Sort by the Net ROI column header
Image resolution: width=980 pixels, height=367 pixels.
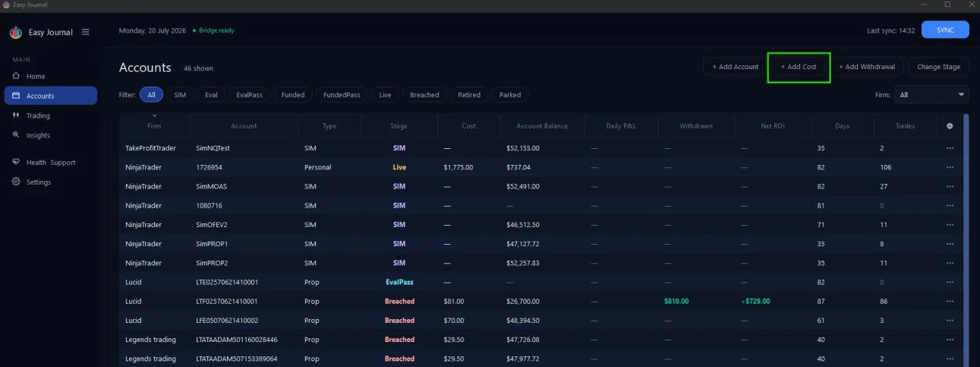coord(772,126)
